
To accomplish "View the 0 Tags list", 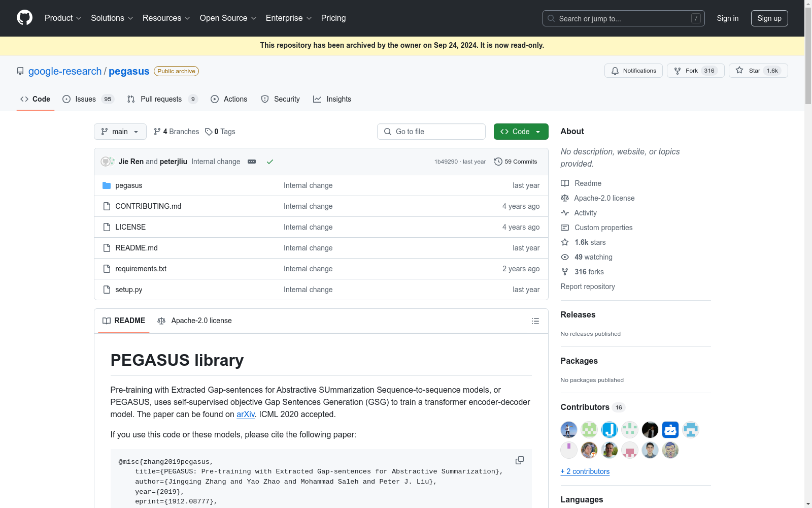I will pos(220,132).
